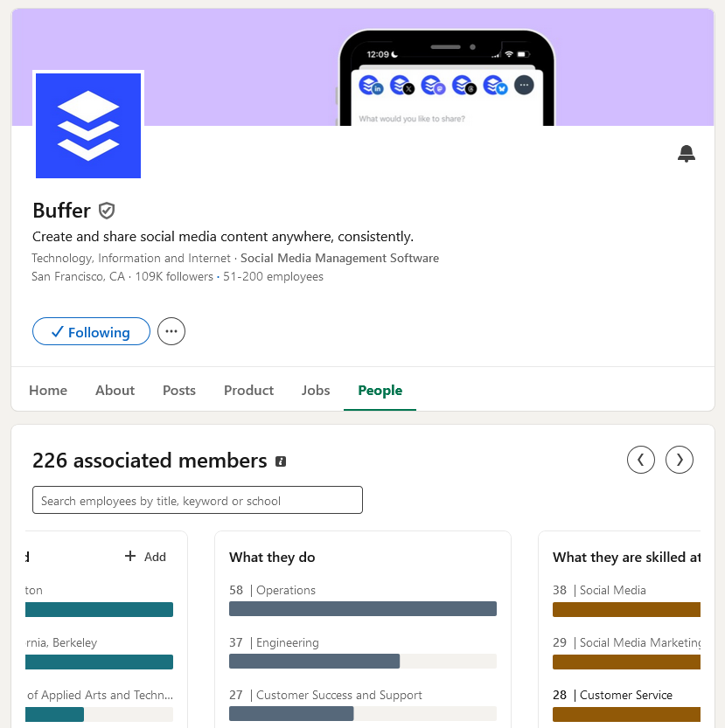Advance insights carousel with right chevron
Image resolution: width=725 pixels, height=728 pixels.
click(679, 460)
